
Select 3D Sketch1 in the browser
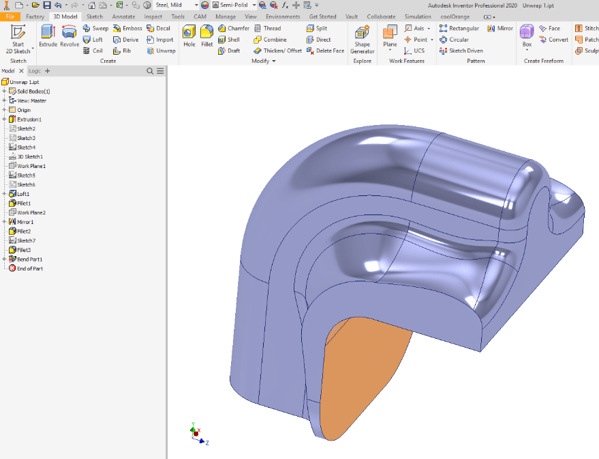(x=26, y=157)
